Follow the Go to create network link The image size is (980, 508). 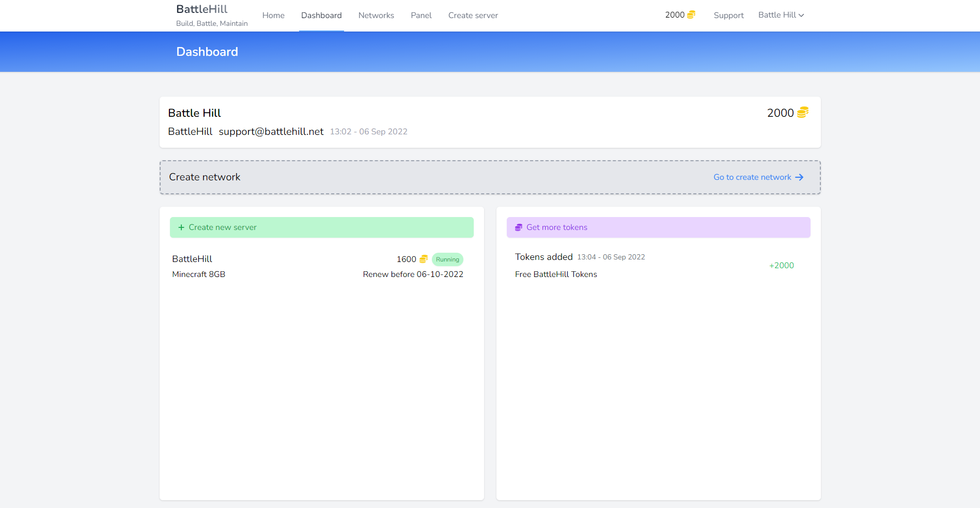(752, 177)
